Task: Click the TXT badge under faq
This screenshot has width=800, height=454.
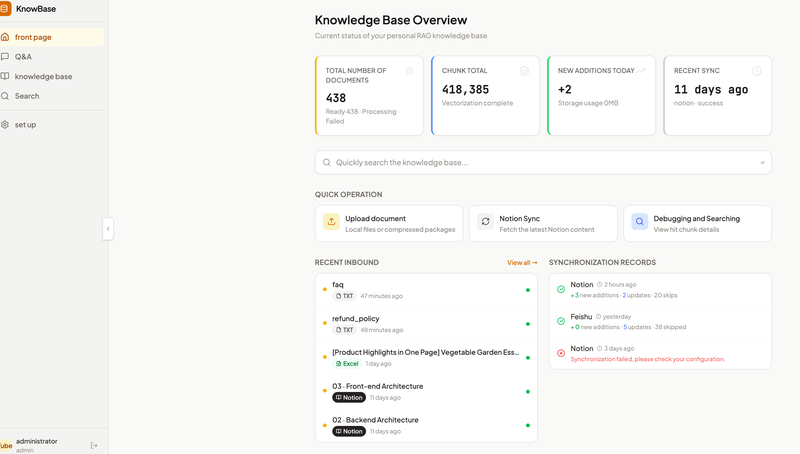Action: click(344, 296)
